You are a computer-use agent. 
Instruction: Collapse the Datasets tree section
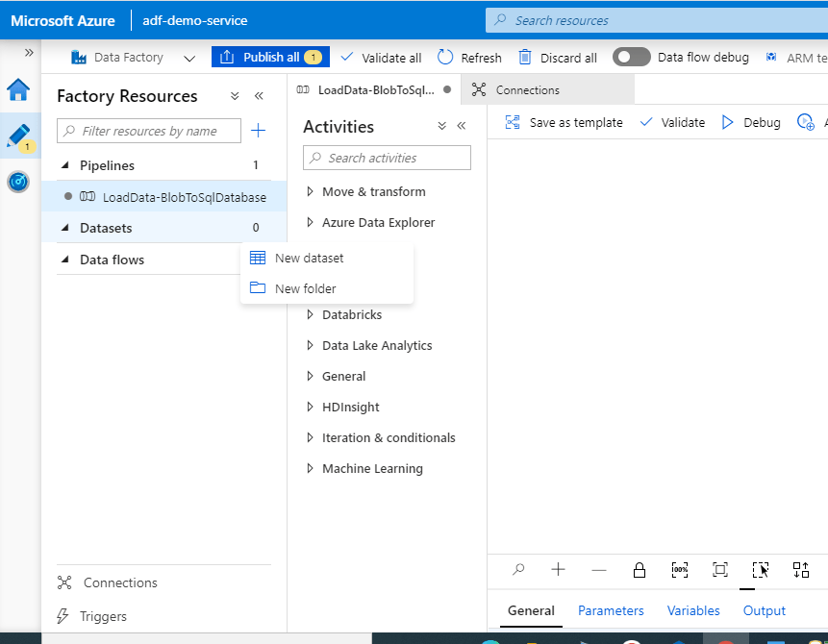[x=65, y=228]
